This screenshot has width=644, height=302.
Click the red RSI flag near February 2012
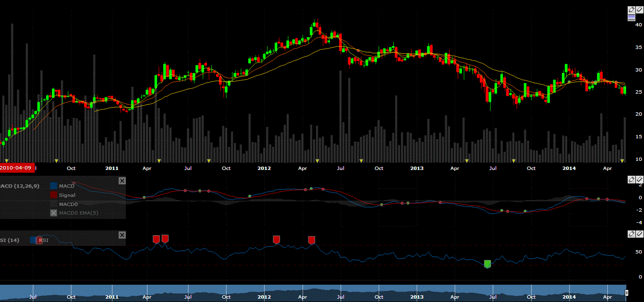pos(276,240)
